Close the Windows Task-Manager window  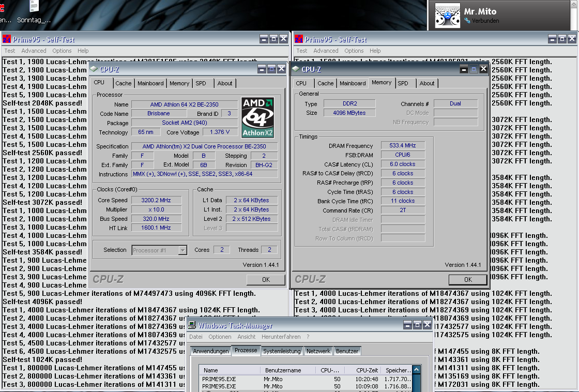pyautogui.click(x=427, y=325)
